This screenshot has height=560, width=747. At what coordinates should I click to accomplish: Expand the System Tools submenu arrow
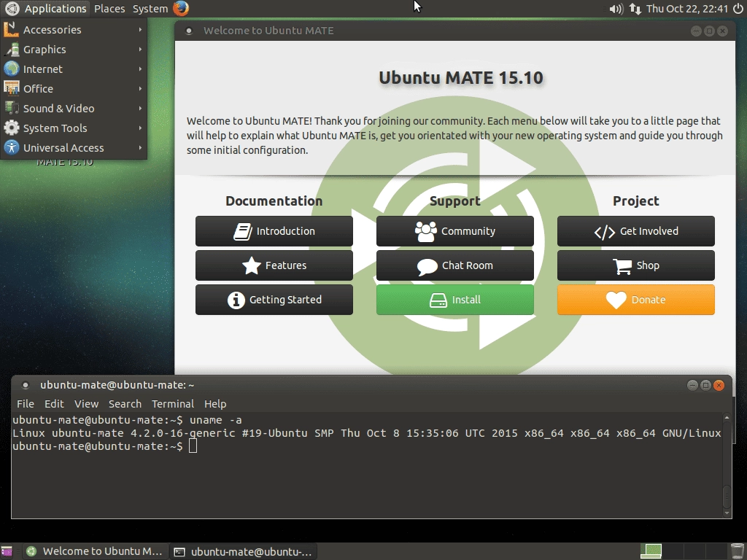[140, 128]
